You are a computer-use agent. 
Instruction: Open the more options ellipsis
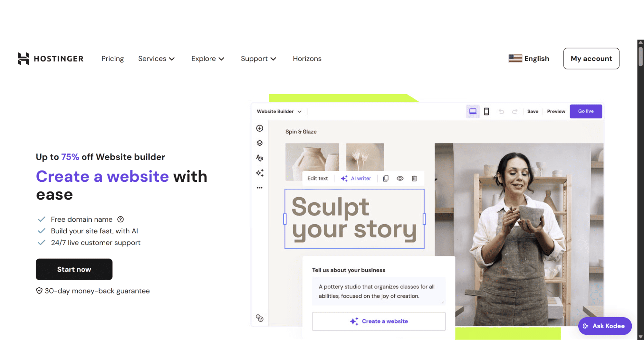tap(260, 188)
